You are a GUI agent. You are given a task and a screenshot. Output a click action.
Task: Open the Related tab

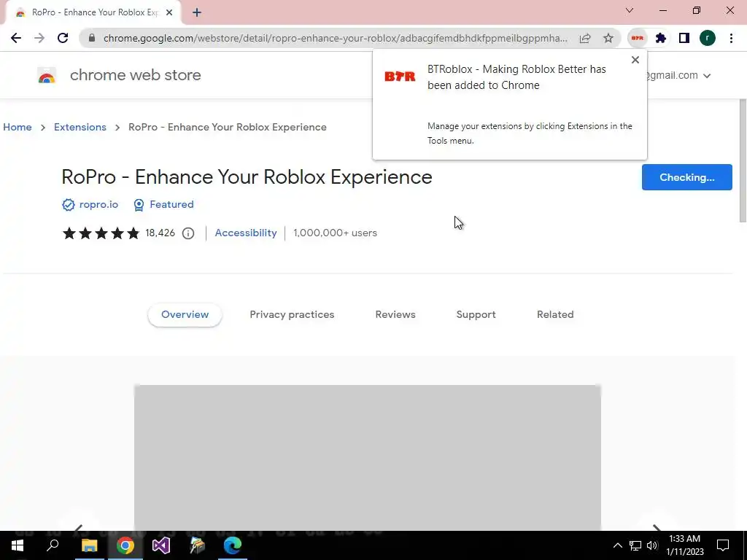555,315
